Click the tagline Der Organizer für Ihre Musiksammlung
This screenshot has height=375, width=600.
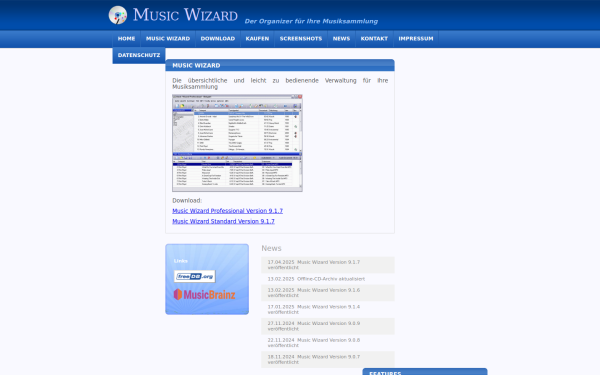pos(311,21)
